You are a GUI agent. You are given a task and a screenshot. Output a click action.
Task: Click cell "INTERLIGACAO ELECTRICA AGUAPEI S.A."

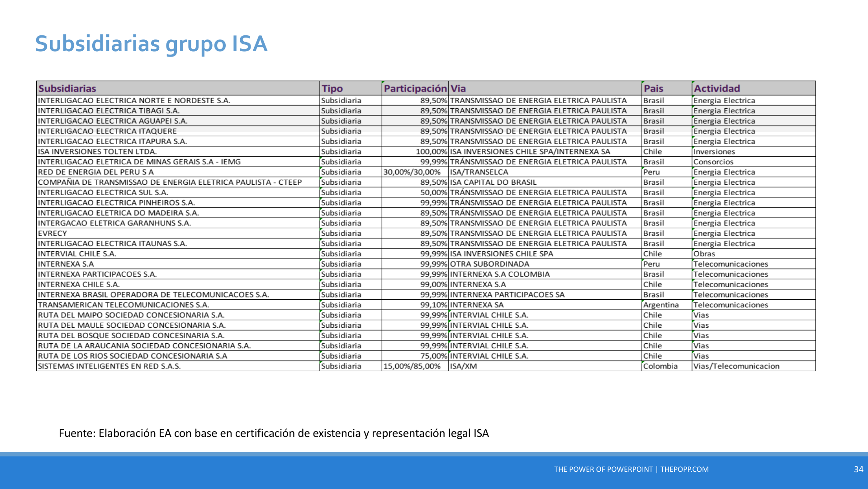coord(178,121)
